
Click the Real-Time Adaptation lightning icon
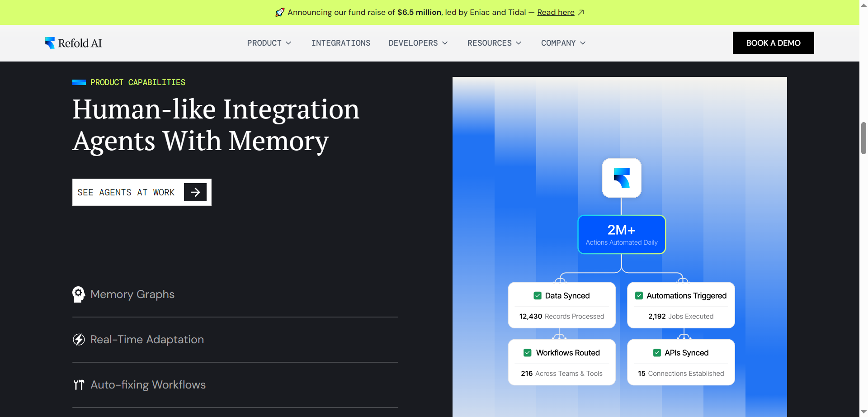pyautogui.click(x=79, y=339)
